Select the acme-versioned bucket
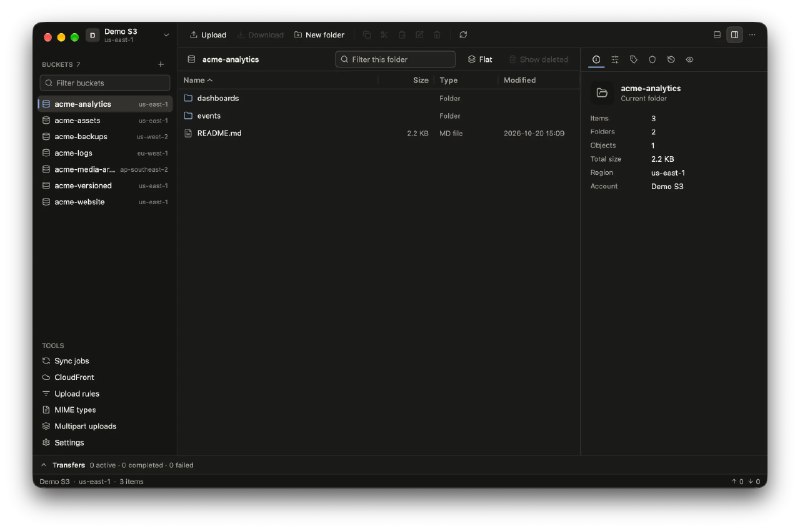The image size is (800, 531). (105, 186)
